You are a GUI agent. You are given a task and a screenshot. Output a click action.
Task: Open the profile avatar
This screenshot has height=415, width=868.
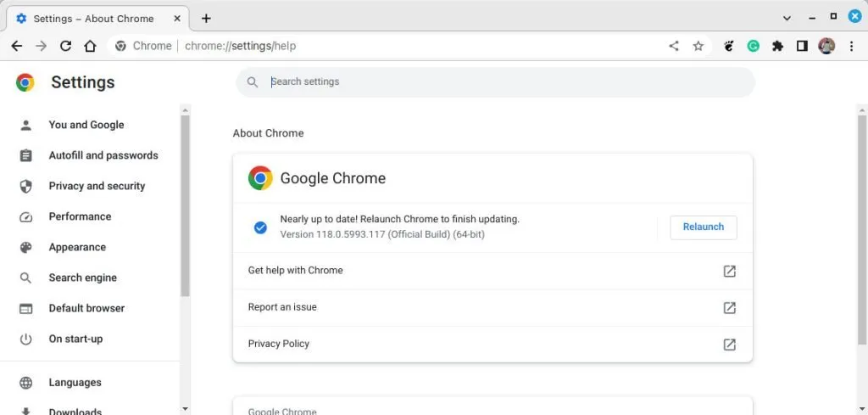tap(826, 46)
